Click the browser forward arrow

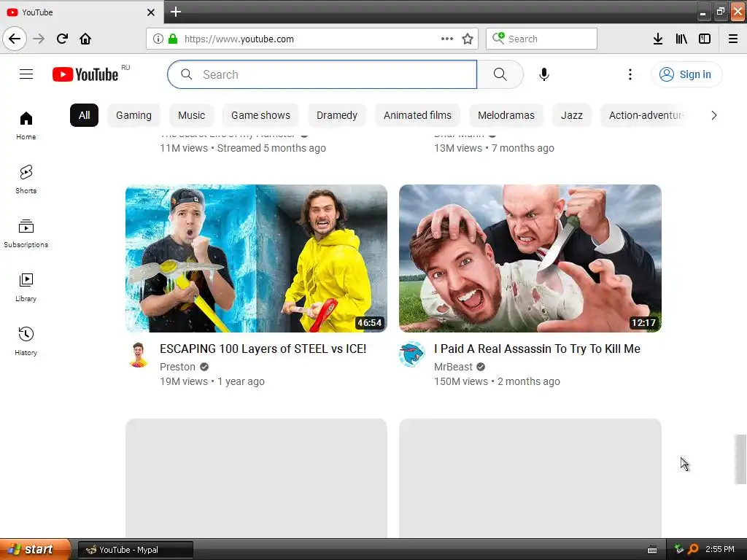pos(39,39)
